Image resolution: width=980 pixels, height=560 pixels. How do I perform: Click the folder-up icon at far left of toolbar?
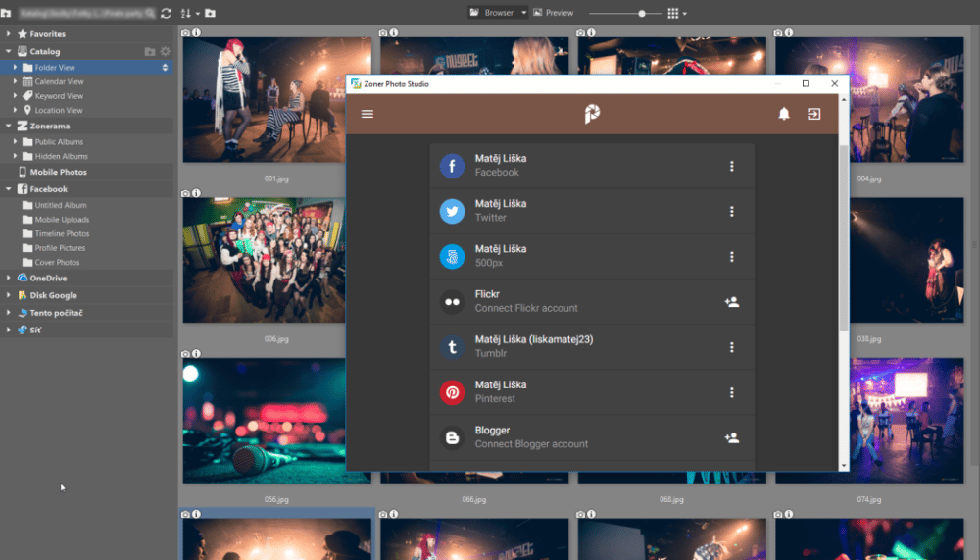pyautogui.click(x=6, y=13)
